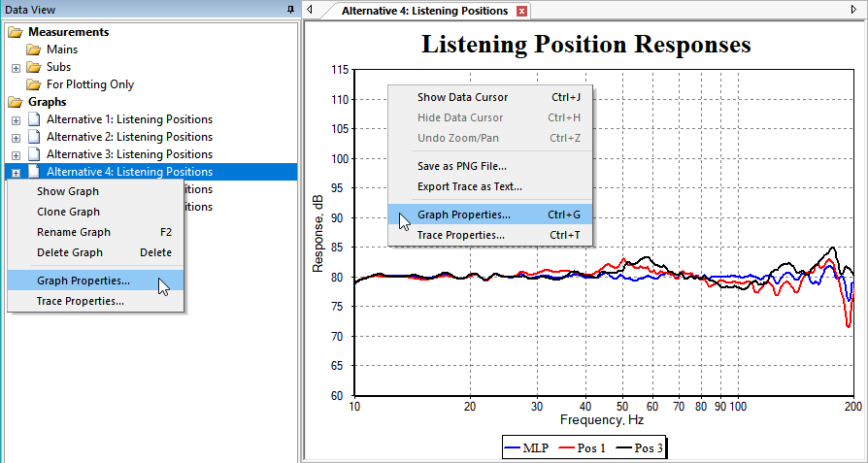Select the Subs folder label
The width and height of the screenshot is (868, 463).
[58, 67]
